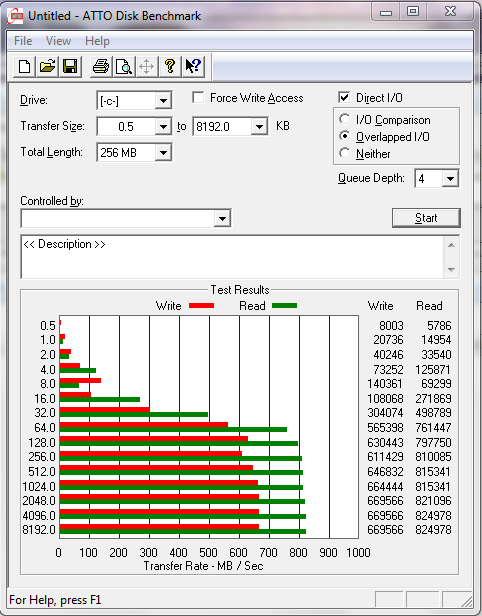The image size is (482, 616).
Task: Click the Start benchmark button
Action: (x=426, y=218)
